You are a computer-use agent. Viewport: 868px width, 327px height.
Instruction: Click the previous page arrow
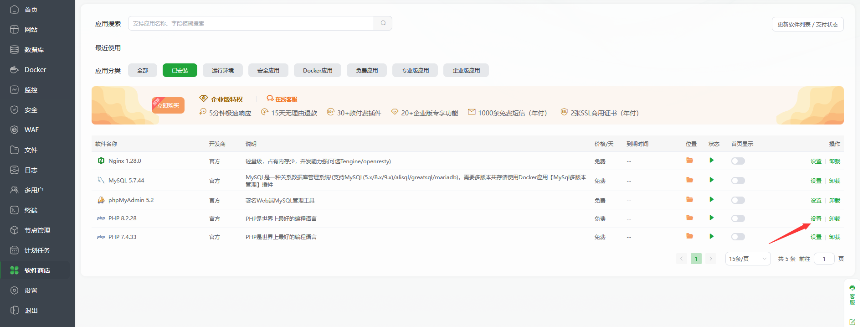tap(682, 259)
